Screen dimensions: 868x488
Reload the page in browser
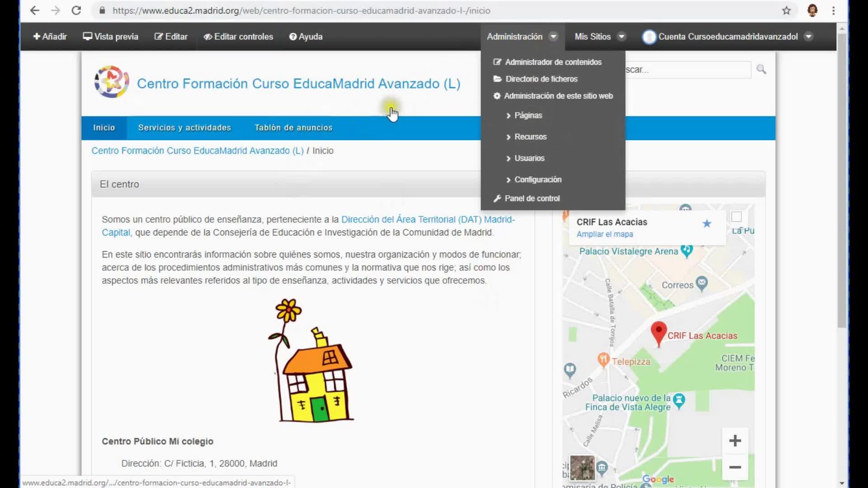76,10
